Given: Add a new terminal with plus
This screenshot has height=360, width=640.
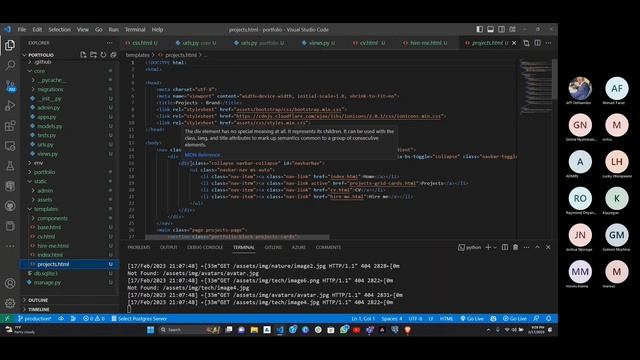Looking at the screenshot, I should tap(488, 247).
